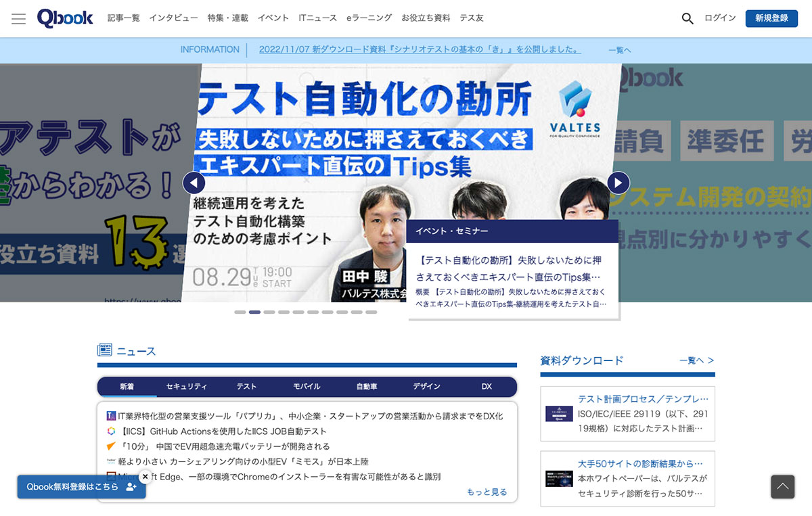
Task: Select the first carousel indicator dot
Action: tap(240, 312)
